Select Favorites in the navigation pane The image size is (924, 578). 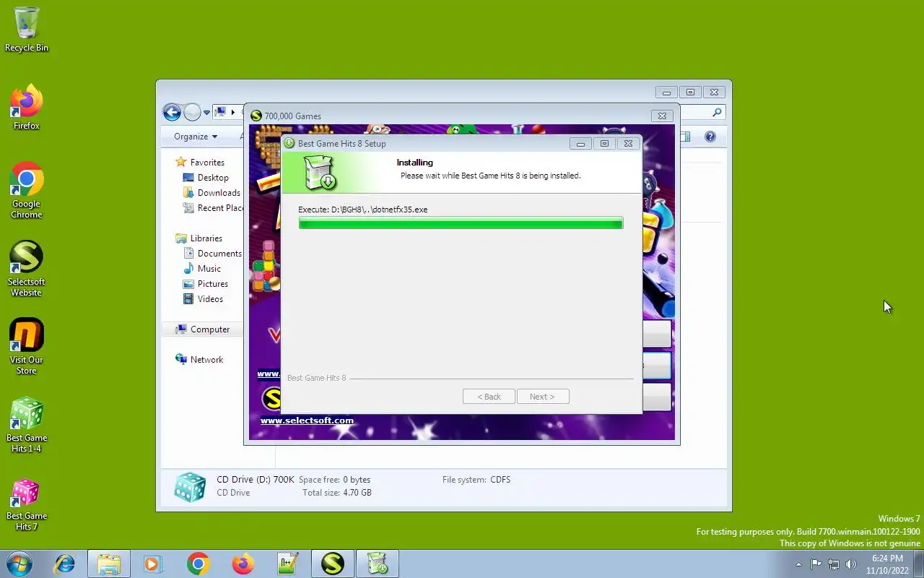point(200,163)
